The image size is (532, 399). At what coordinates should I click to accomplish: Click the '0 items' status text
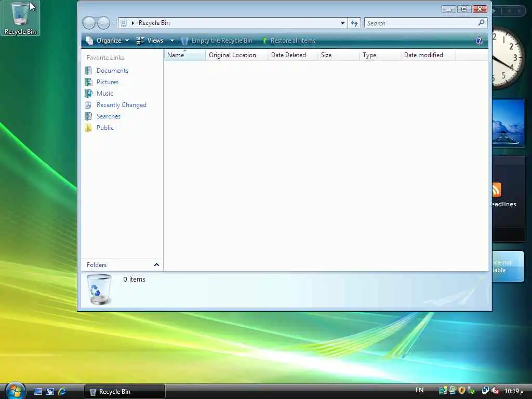(x=134, y=279)
